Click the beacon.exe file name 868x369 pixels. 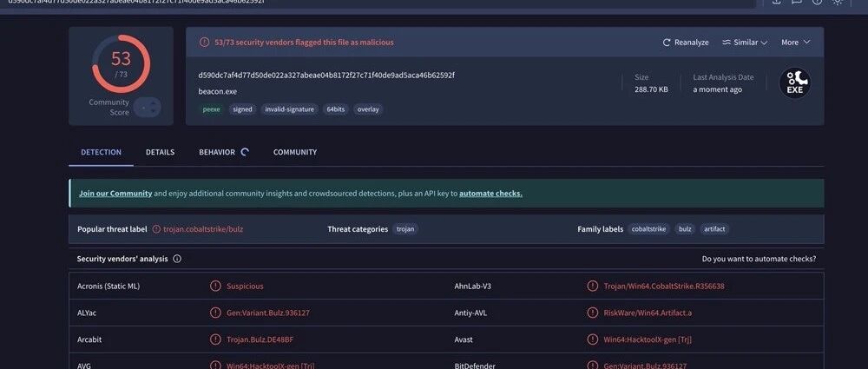click(218, 91)
